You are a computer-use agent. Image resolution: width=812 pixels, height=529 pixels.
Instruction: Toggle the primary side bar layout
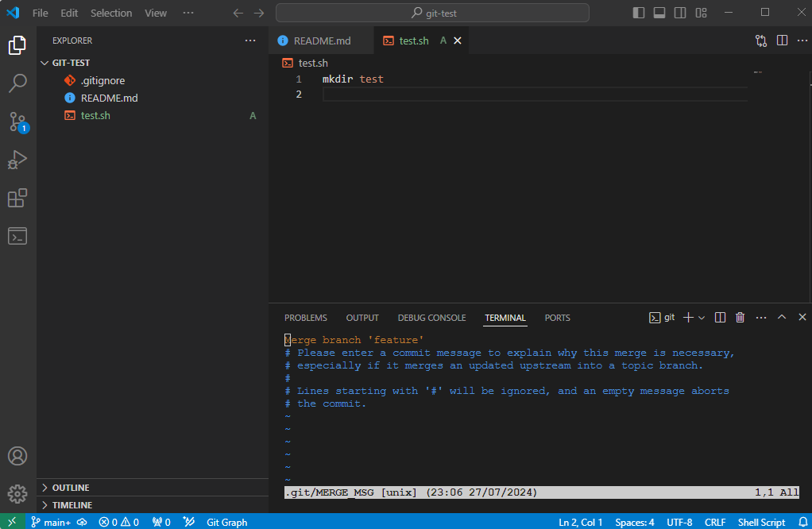pos(639,13)
